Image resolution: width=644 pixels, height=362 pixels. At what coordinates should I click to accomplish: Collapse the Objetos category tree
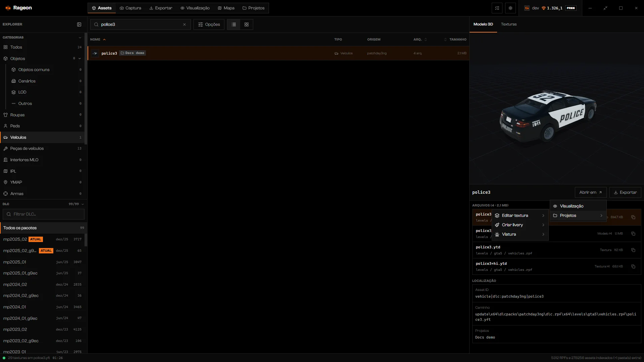[x=80, y=59]
